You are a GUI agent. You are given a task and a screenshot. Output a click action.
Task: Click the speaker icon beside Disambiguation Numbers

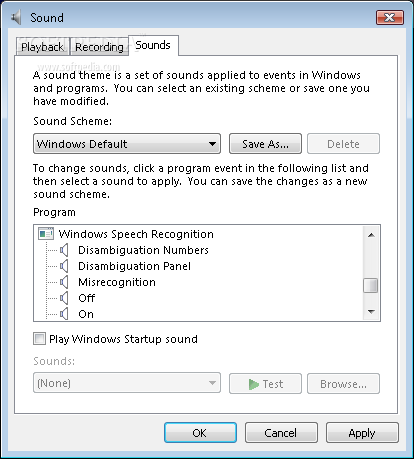tap(64, 250)
